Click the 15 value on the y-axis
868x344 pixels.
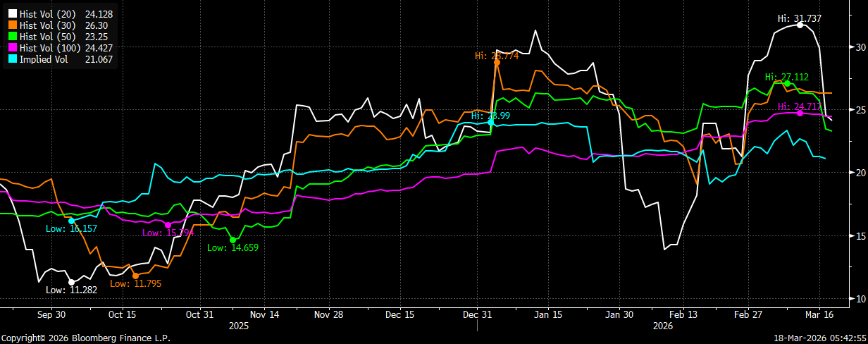(x=860, y=235)
